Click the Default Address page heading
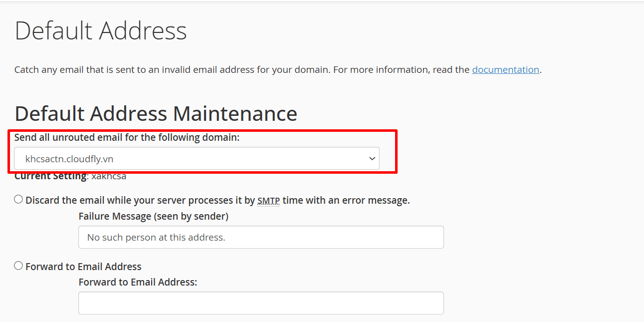 100,30
